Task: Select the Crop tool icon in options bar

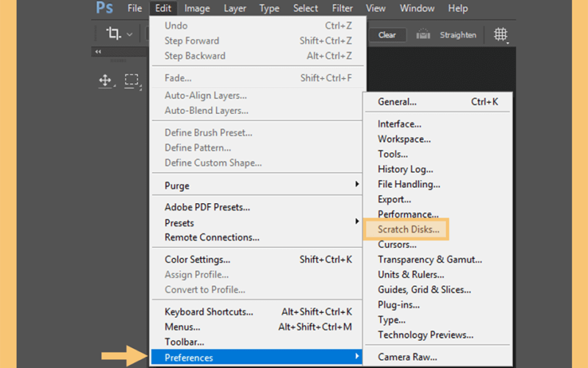Action: tap(114, 34)
